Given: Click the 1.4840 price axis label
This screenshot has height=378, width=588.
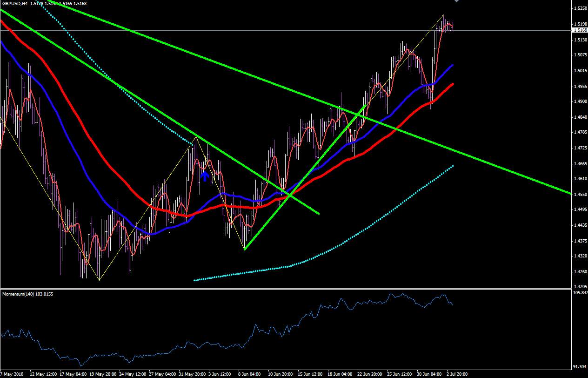Looking at the screenshot, I should (580, 117).
